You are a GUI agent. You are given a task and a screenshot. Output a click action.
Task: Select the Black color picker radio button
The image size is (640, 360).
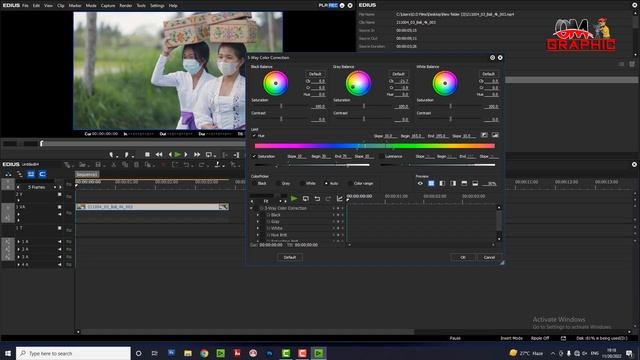[x=254, y=183]
